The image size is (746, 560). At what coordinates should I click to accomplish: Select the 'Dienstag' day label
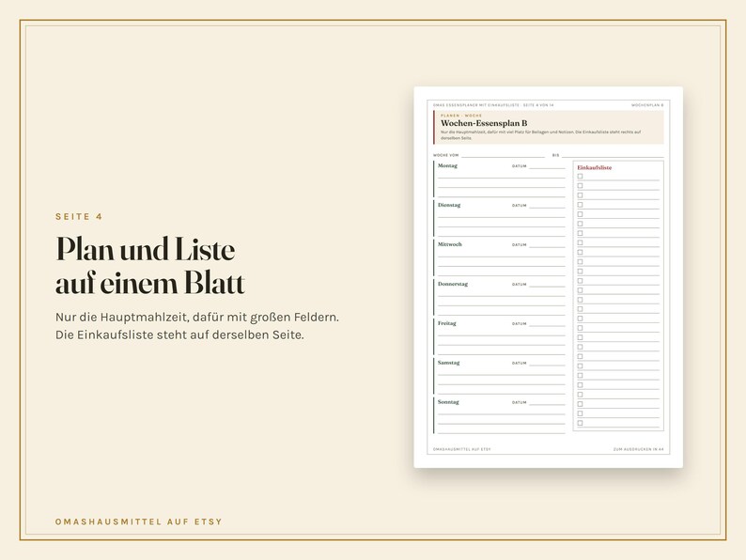click(x=449, y=205)
